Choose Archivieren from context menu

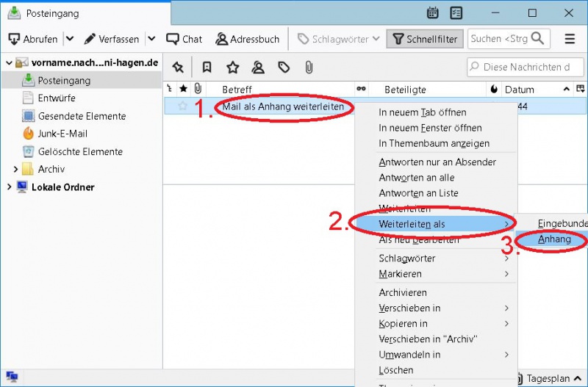click(x=403, y=292)
